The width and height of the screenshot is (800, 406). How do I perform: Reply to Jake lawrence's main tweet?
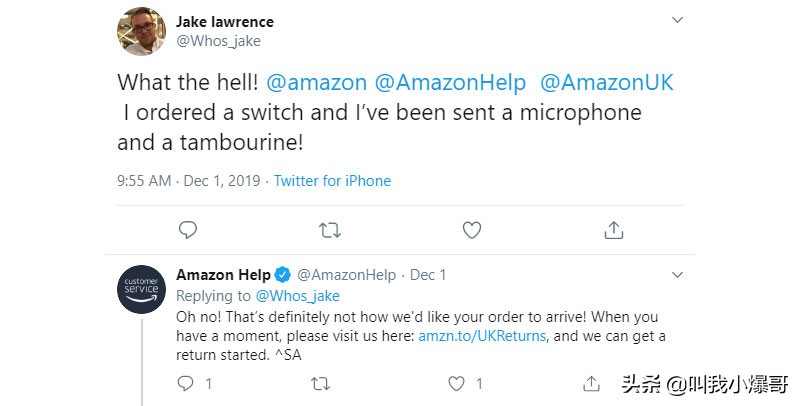point(187,230)
